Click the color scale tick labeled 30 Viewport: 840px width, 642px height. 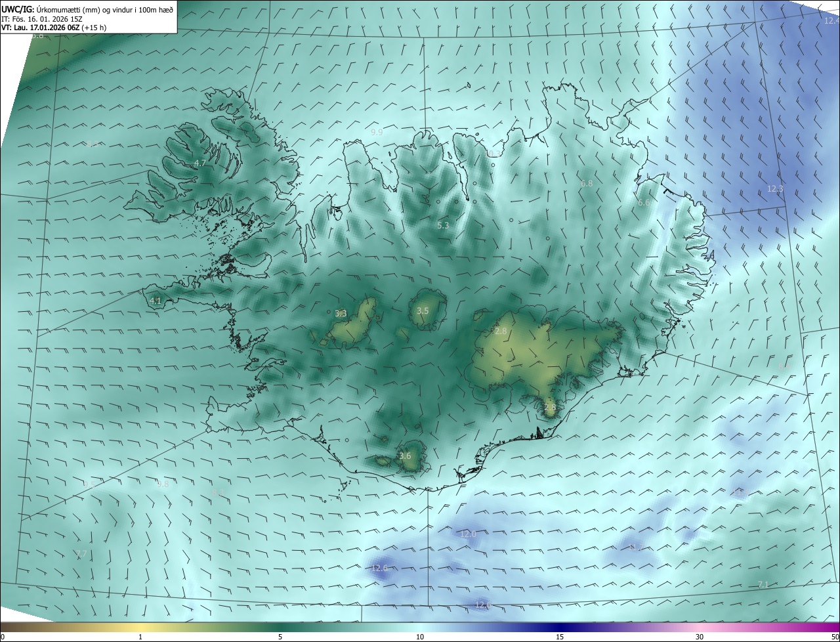[x=700, y=637]
